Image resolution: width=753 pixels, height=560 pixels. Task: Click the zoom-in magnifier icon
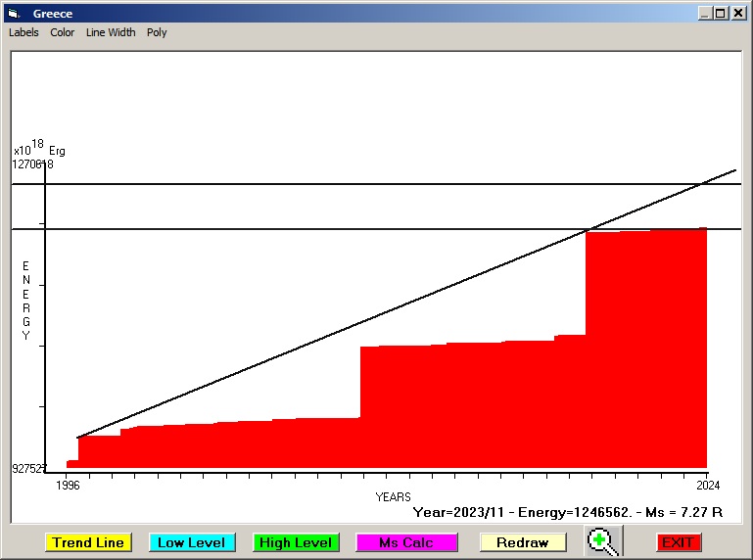click(603, 541)
